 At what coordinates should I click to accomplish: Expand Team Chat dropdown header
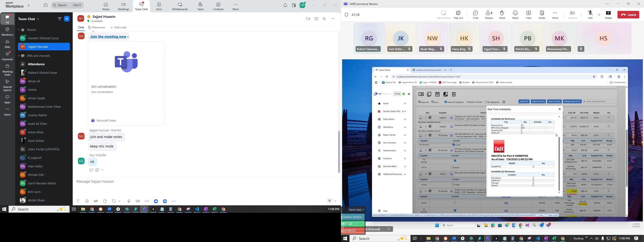(29, 19)
